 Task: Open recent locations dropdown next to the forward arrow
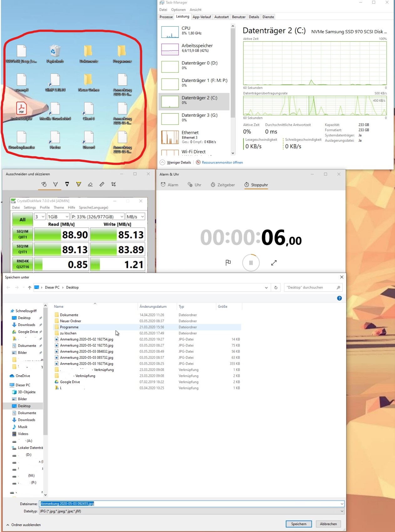click(24, 287)
